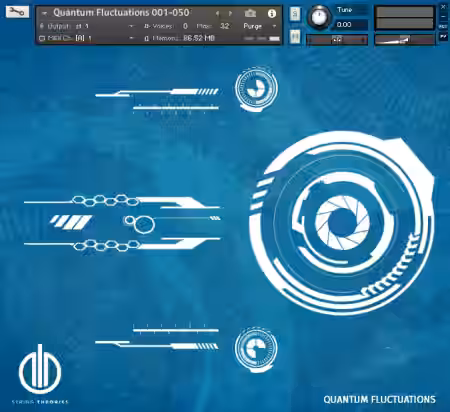Toggle the Solo S button
The image size is (450, 412).
[295, 14]
